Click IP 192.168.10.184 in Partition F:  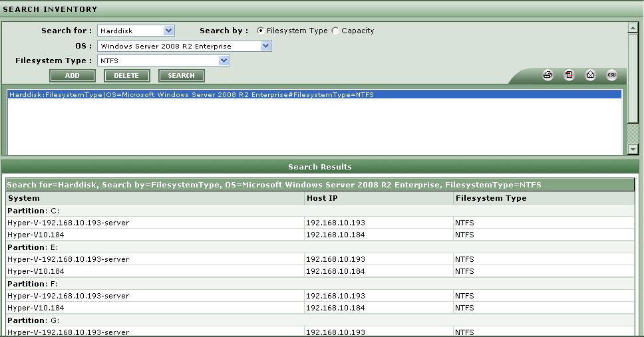[x=335, y=308]
